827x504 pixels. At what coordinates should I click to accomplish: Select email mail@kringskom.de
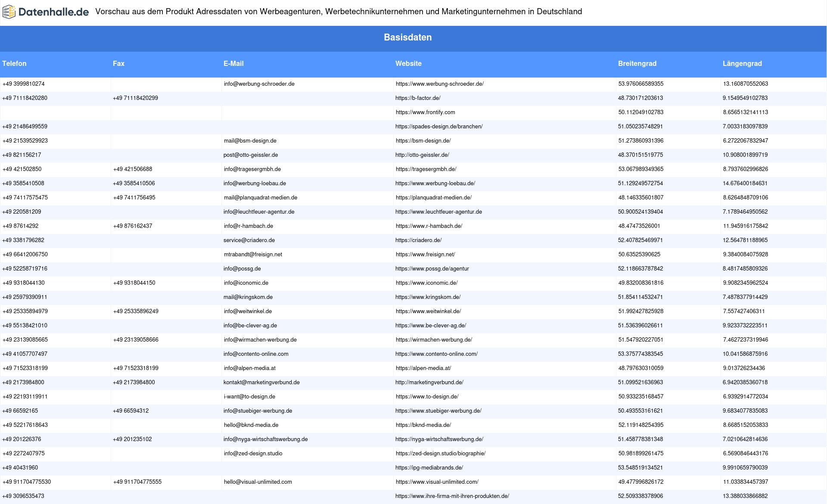[x=248, y=297]
